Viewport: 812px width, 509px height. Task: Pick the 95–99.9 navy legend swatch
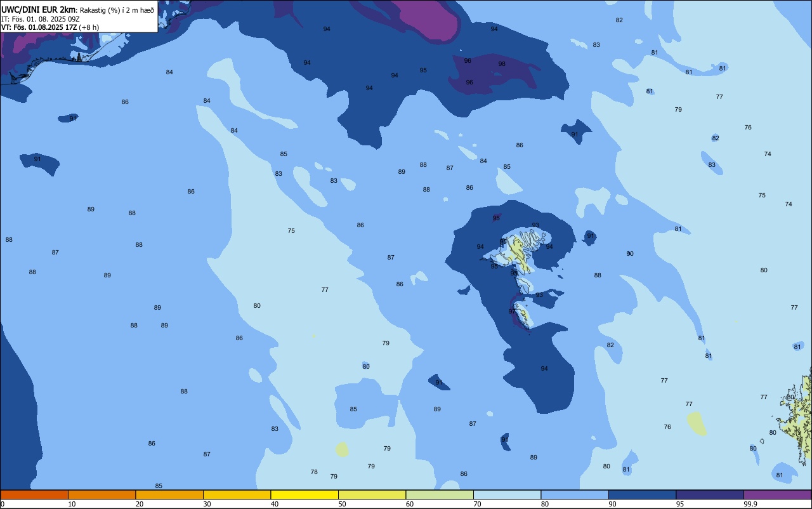710,494
